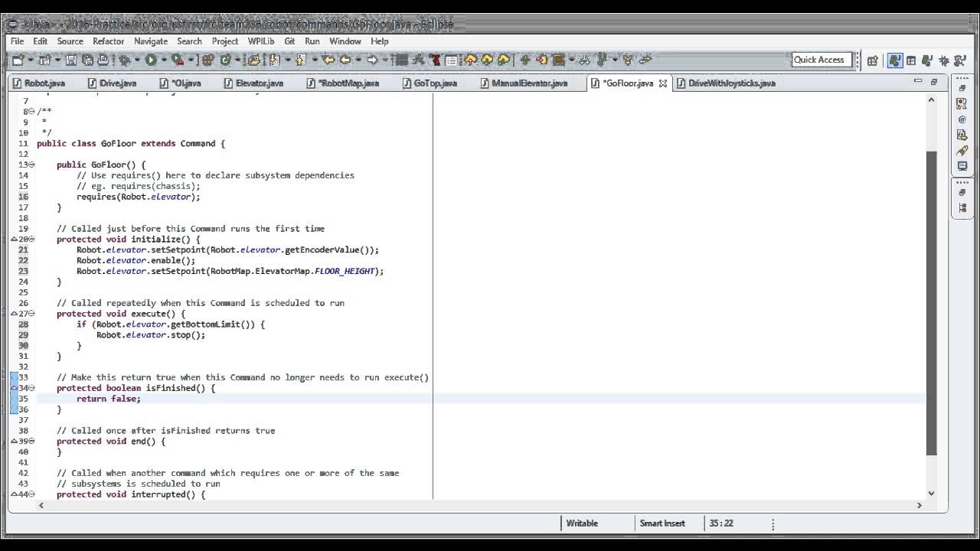Click the Last Edit Location arrow icon
980x551 pixels.
(328, 60)
